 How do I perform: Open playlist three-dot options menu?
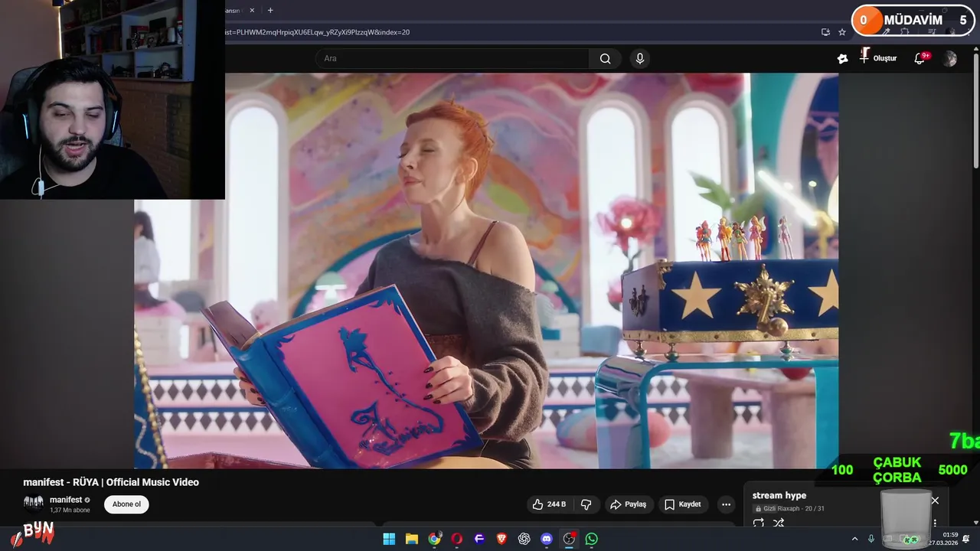pos(935,523)
